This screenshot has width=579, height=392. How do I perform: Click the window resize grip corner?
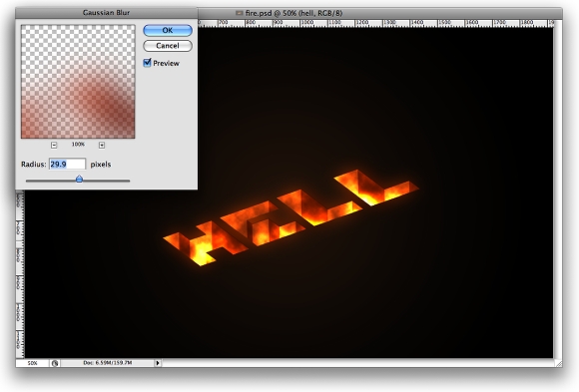point(558,363)
